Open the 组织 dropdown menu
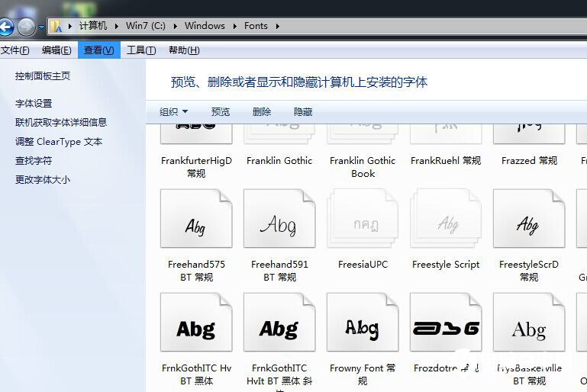The height and width of the screenshot is (392, 587). point(174,111)
